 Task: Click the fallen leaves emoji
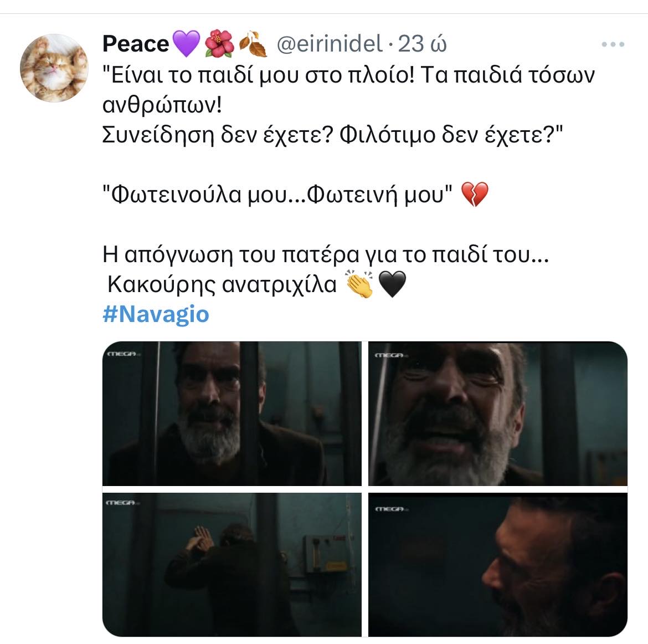(253, 43)
